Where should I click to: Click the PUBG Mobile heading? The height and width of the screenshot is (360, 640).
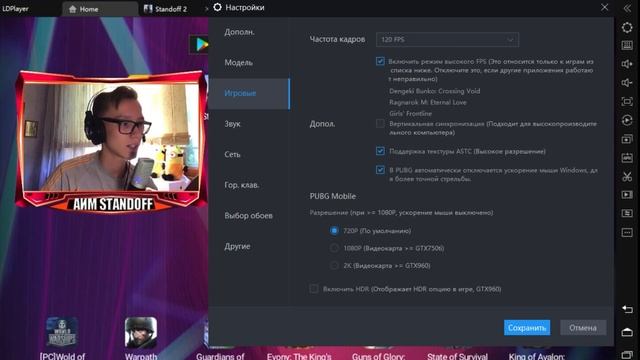pos(333,196)
